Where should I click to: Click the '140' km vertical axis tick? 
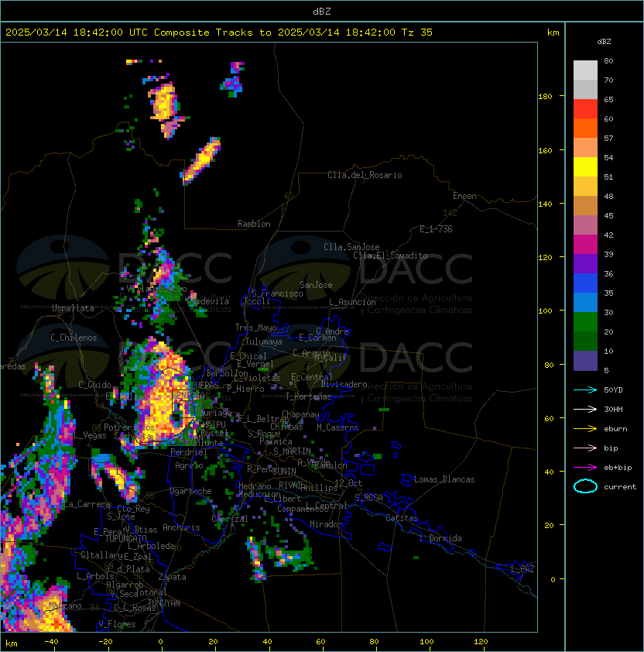(x=545, y=204)
